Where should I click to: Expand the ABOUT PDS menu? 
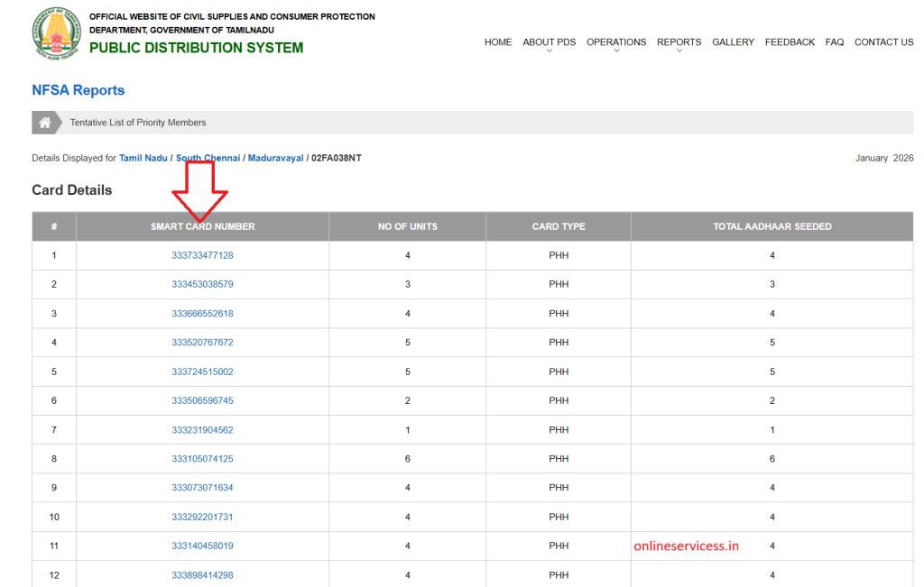click(x=549, y=42)
